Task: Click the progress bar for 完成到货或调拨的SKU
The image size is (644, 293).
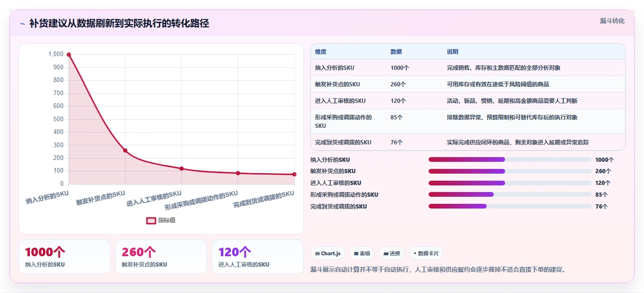Action: [x=510, y=206]
